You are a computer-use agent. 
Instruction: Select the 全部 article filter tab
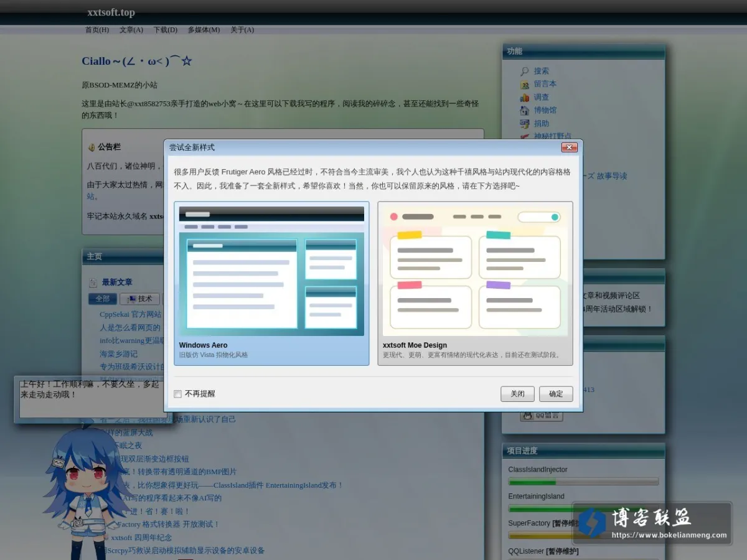point(102,299)
